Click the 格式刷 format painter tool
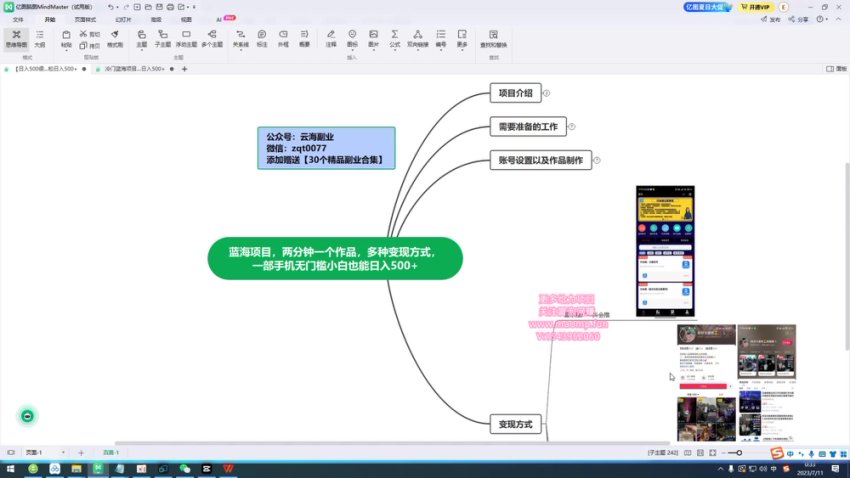Screen dimensions: 850x478 point(114,39)
